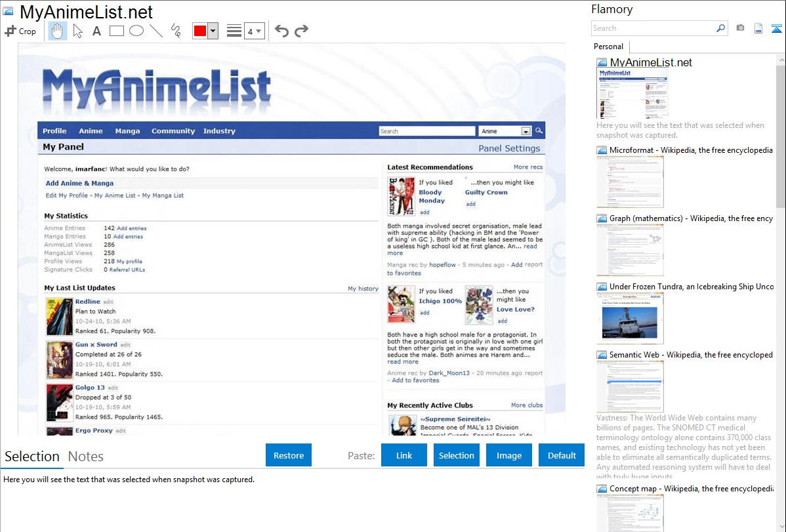Click the document page icon in Flamory
This screenshot has height=532, width=786.
758,28
